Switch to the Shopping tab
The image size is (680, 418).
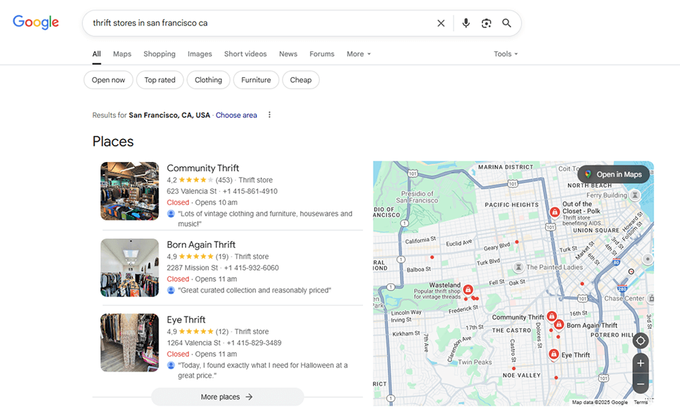[x=159, y=54]
